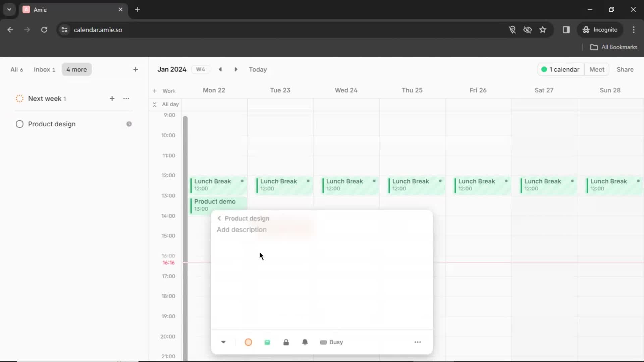
Task: Switch to the All 6 tab
Action: click(x=17, y=69)
